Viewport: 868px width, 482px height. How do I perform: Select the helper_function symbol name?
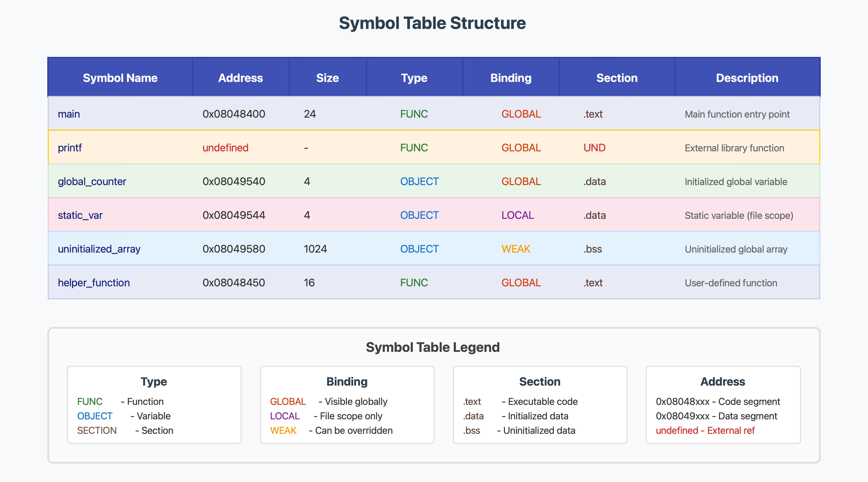coord(94,283)
